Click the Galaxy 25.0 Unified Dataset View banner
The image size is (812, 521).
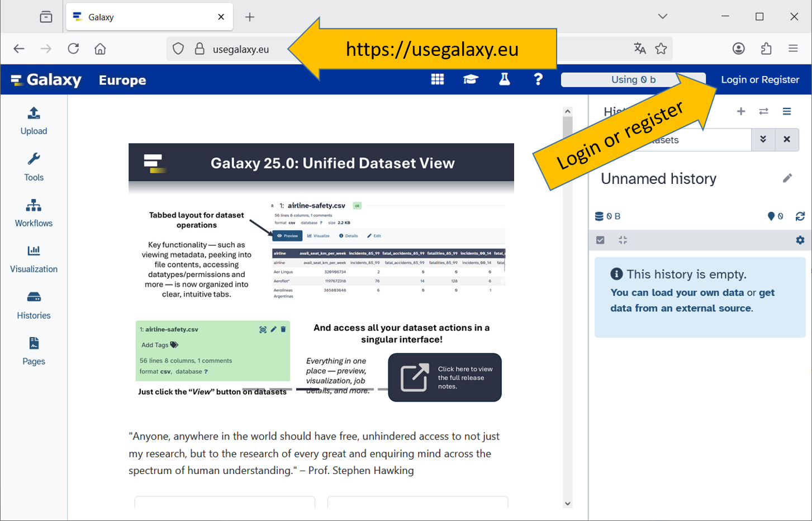321,163
